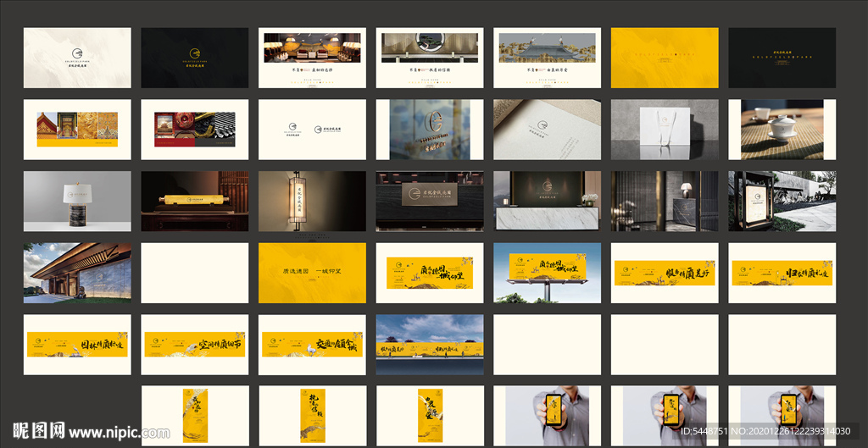Select the black logo cover slide

click(194, 58)
